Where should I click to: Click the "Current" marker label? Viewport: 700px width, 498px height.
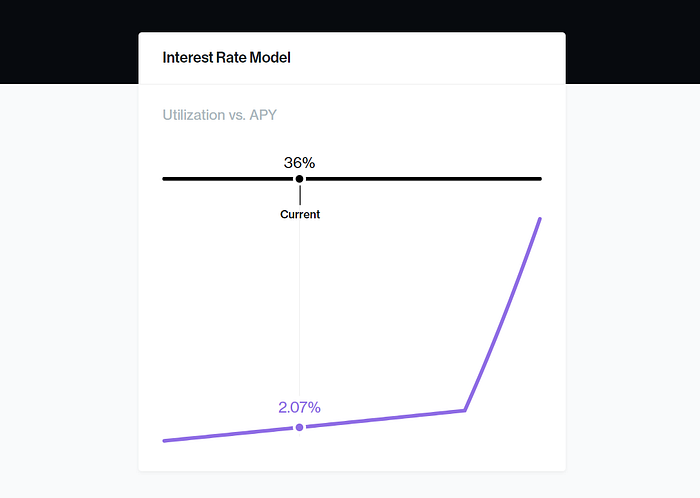[300, 214]
